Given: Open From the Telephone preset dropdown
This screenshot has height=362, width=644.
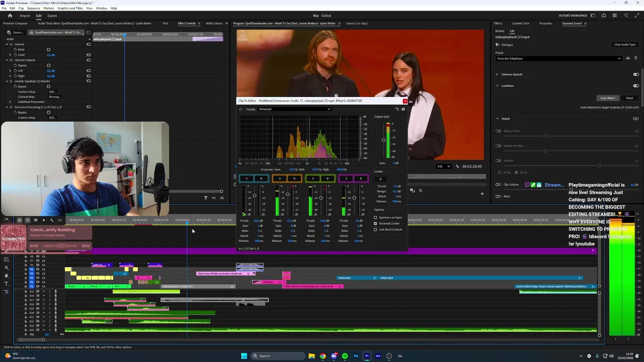Looking at the screenshot, I should pos(558,58).
